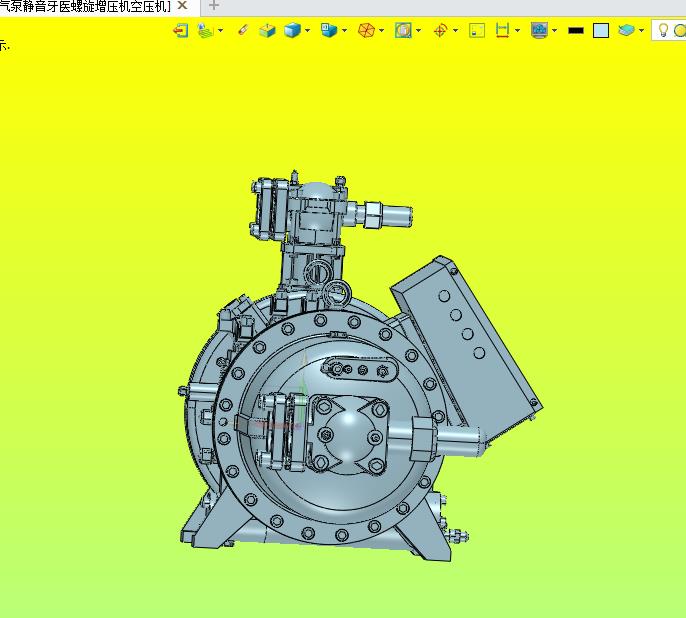This screenshot has height=618, width=686.
Task: Expand dropdown next to dimension measure tool
Action: (518, 31)
